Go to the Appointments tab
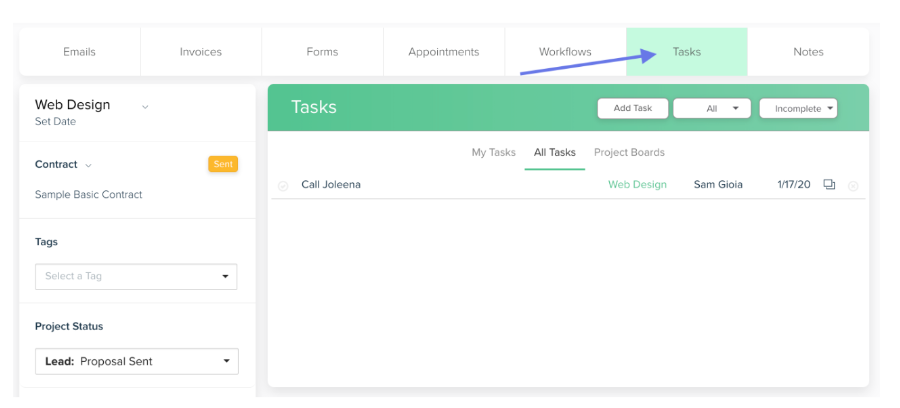Viewport: 900px width, 408px height. coord(444,52)
